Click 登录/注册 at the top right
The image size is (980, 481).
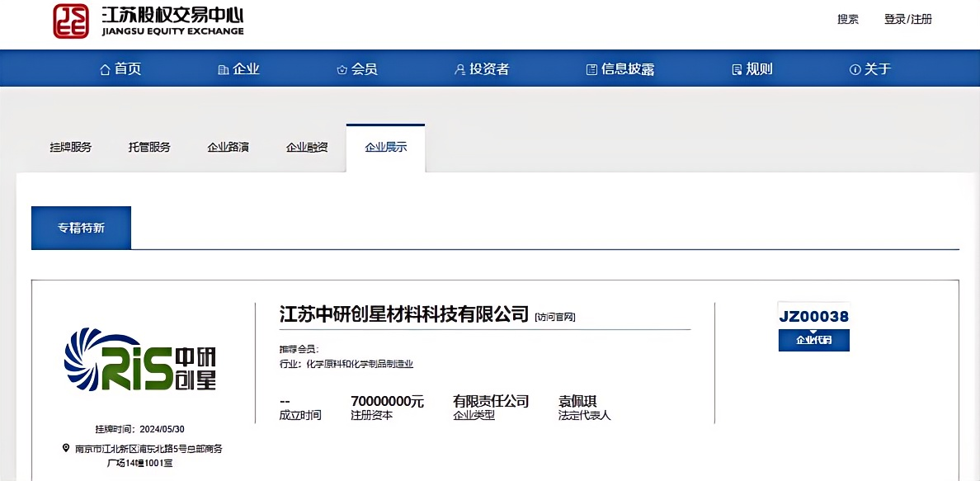[908, 19]
